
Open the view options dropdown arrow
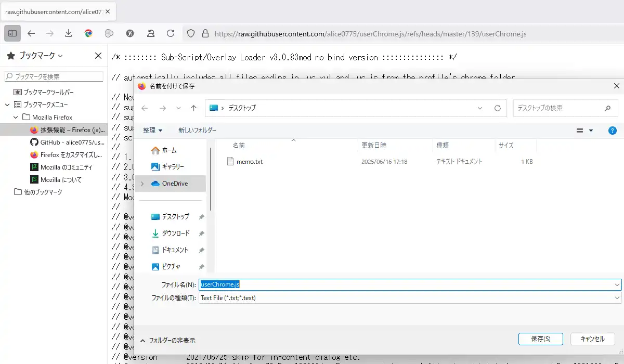click(x=591, y=131)
